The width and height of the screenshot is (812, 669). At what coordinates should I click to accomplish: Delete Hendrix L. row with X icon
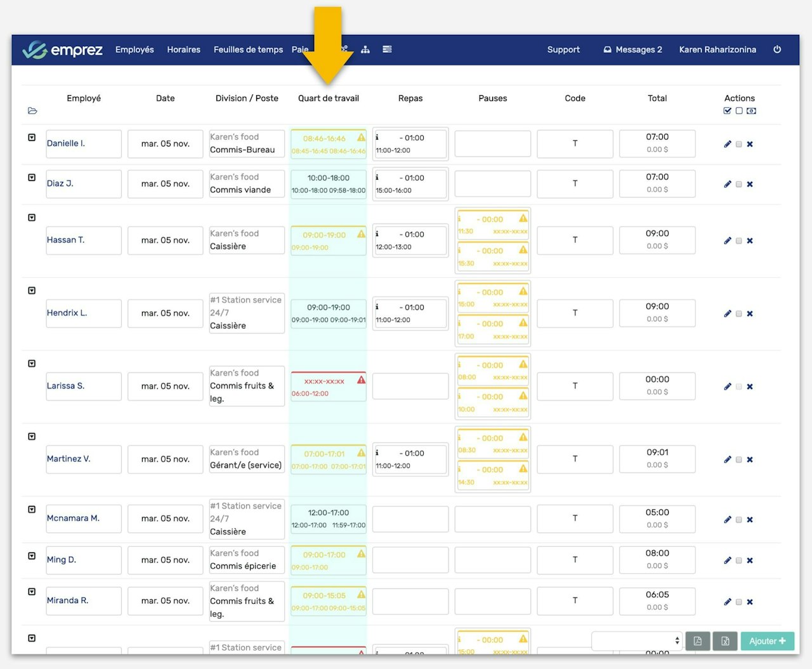(x=750, y=313)
